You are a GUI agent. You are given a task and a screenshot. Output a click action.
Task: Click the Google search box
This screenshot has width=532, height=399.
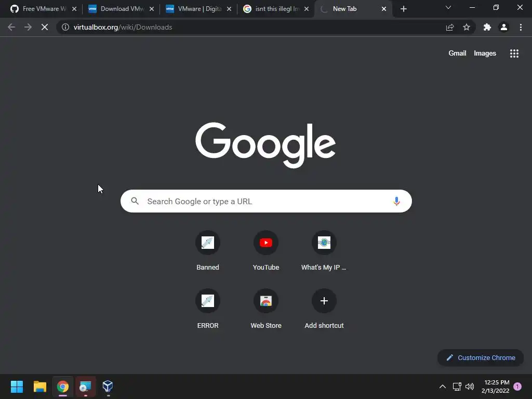click(266, 201)
